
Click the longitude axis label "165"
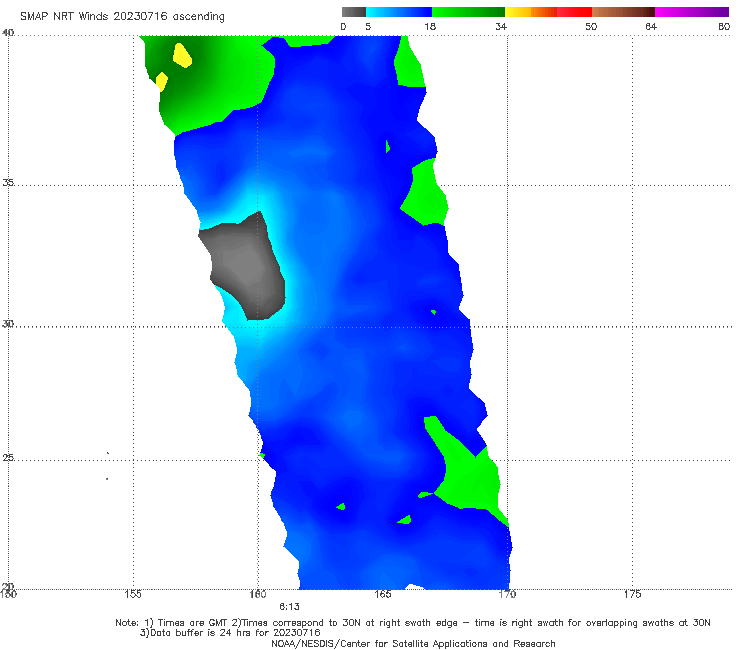(383, 594)
